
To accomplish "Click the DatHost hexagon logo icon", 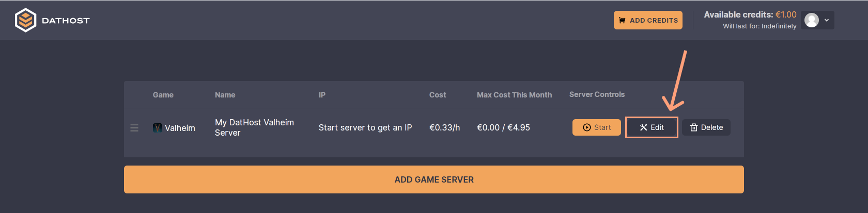I will (x=25, y=21).
